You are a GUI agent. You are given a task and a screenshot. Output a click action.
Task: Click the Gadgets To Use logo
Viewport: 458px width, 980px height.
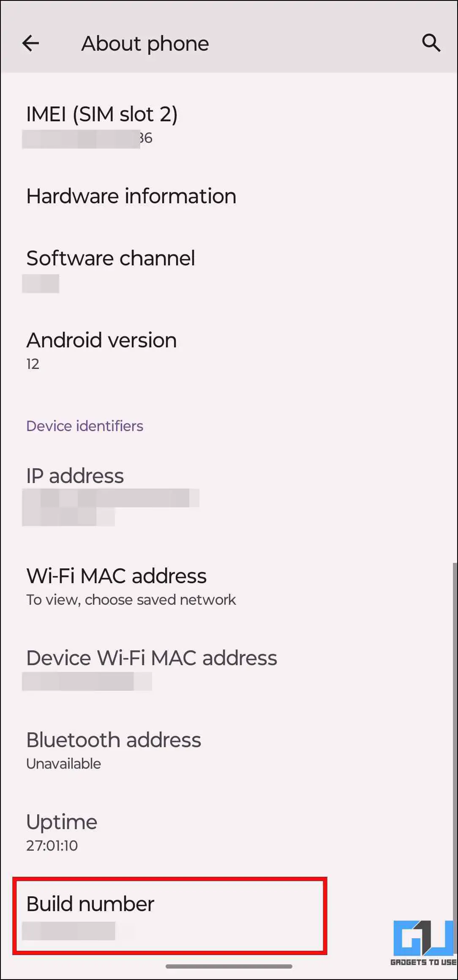(423, 943)
